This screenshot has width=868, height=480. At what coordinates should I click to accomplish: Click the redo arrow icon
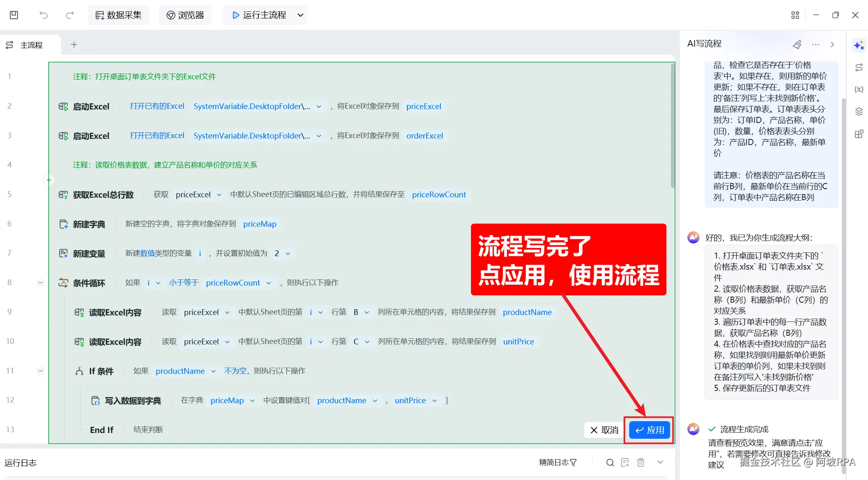point(70,15)
